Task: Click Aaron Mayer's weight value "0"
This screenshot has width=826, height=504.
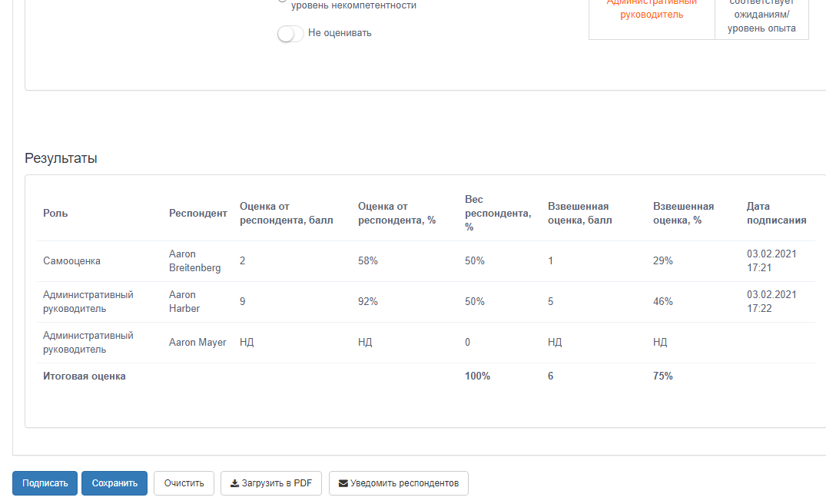Action: coord(467,343)
